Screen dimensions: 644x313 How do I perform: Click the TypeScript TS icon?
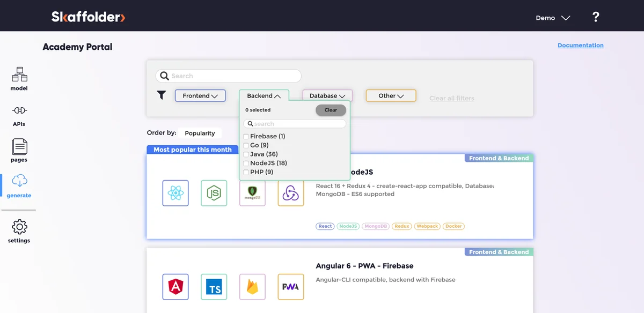coord(214,287)
